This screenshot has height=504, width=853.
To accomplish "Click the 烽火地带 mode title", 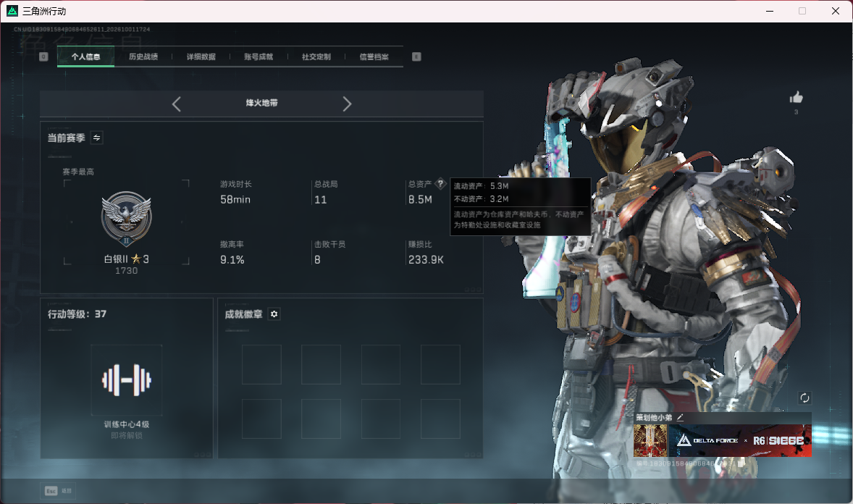I will (261, 103).
